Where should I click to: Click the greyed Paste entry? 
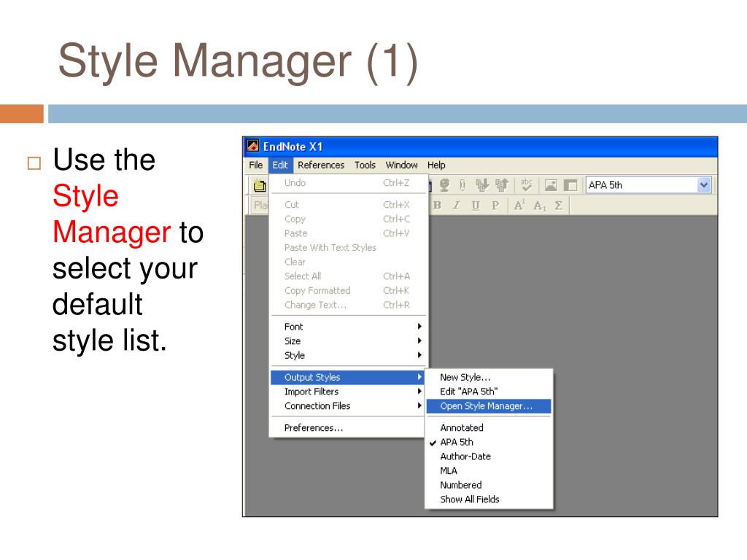pyautogui.click(x=348, y=233)
